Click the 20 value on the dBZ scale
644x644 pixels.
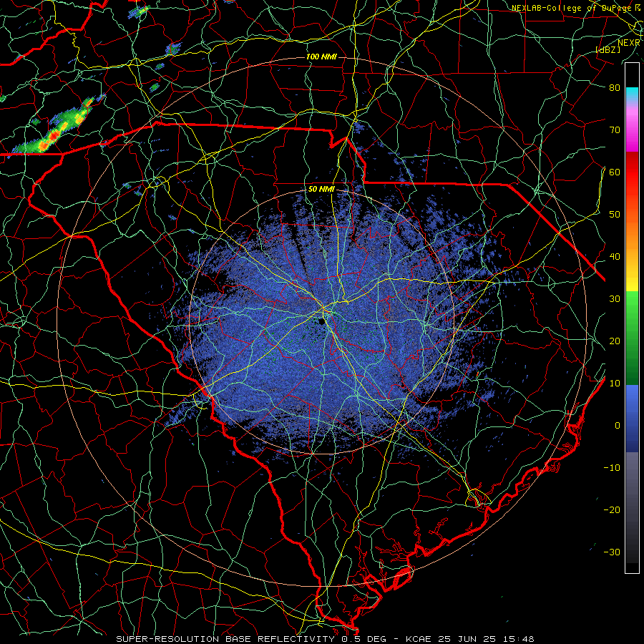pos(615,341)
